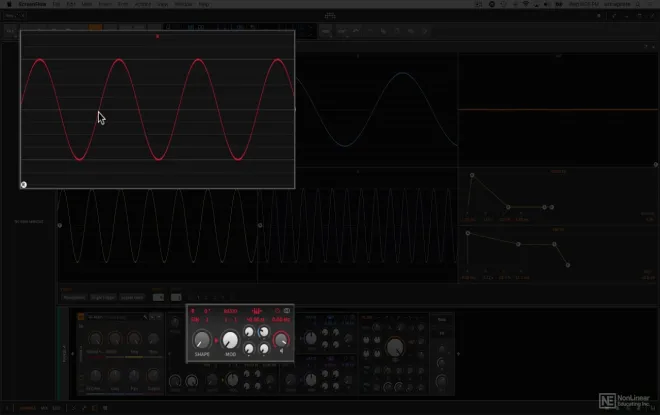The width and height of the screenshot is (660, 415).
Task: Click the round icon at zoomed display's bottom-left corner
Action: [24, 185]
